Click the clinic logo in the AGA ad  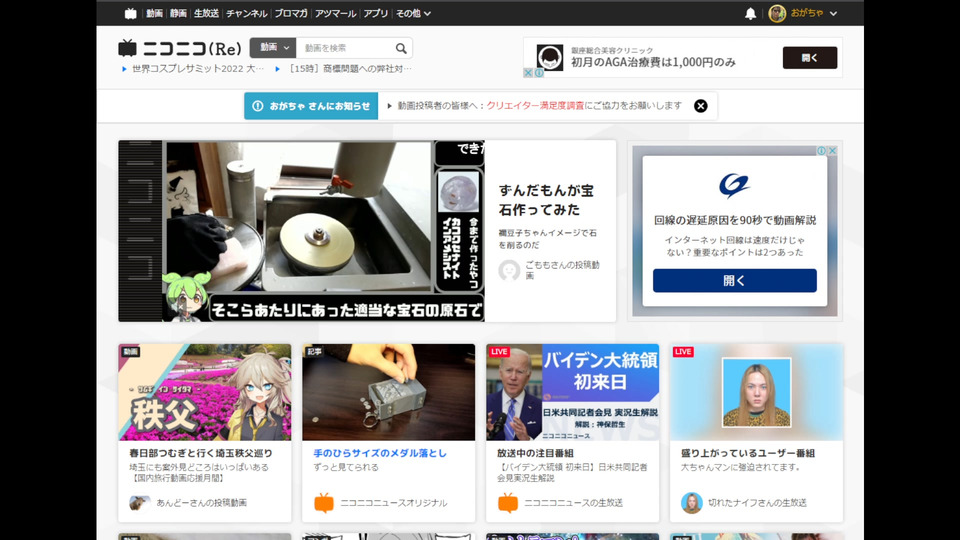point(550,57)
